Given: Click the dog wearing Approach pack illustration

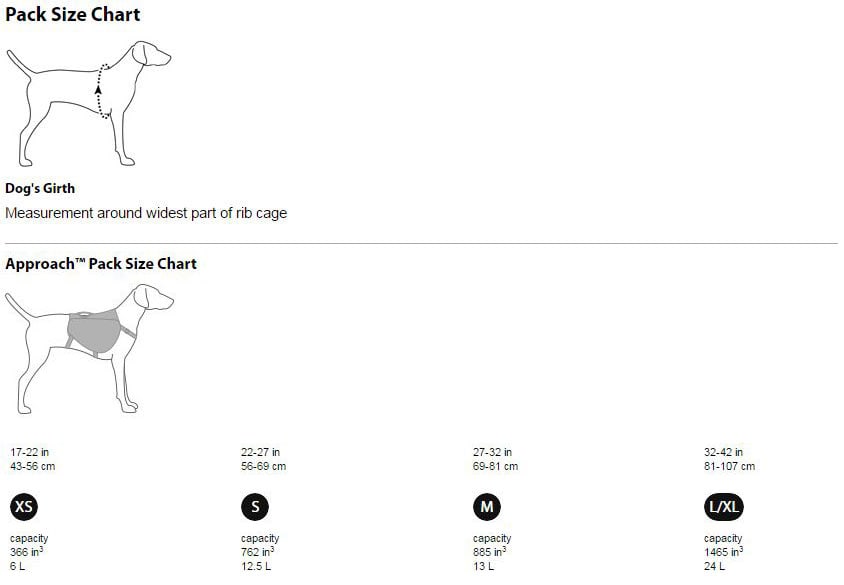Looking at the screenshot, I should (89, 349).
